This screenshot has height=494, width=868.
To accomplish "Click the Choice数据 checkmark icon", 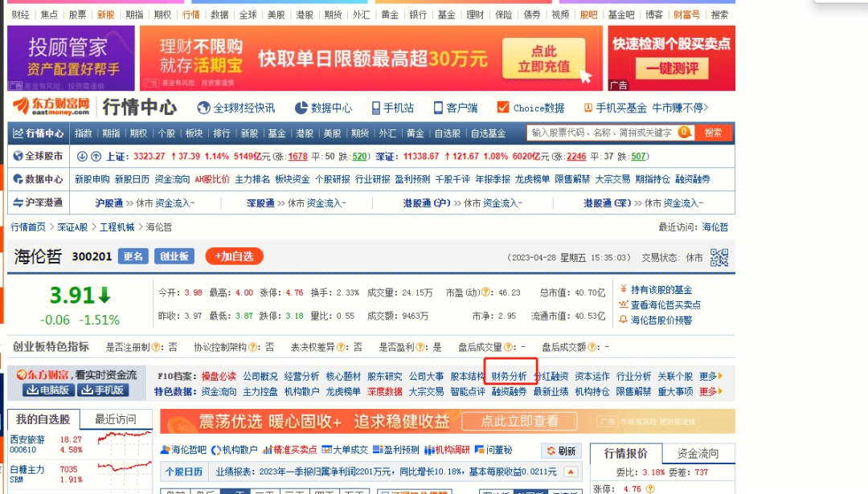I will pos(502,108).
